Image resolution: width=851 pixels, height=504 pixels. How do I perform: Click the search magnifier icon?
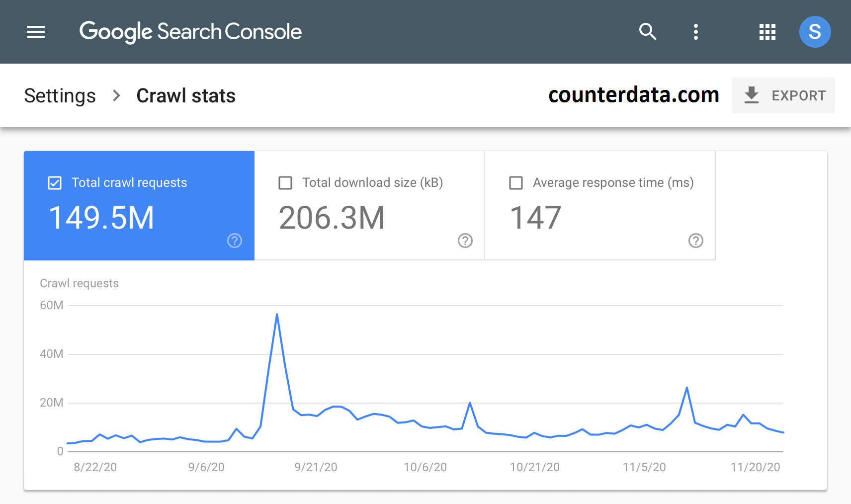tap(647, 32)
